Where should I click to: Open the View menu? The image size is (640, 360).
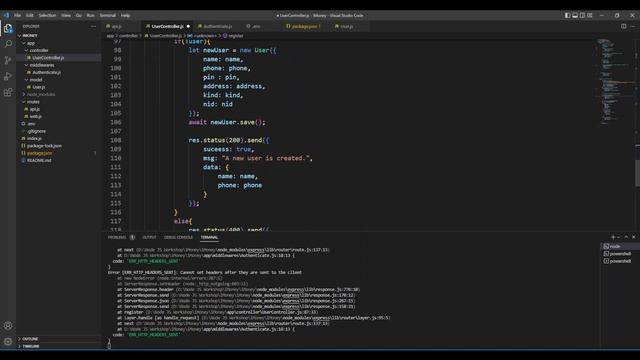point(66,15)
